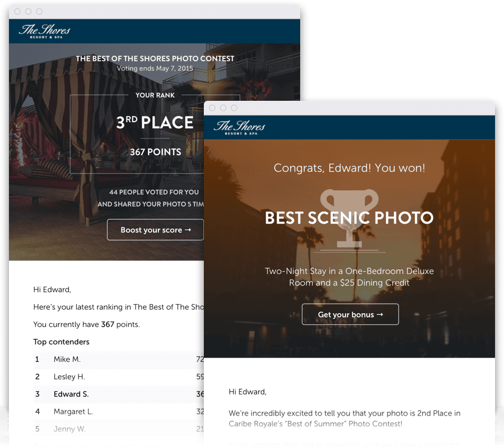Click the Voting ends May 7, 2015 subtitle
Screen dimensions: 504x448
(155, 68)
